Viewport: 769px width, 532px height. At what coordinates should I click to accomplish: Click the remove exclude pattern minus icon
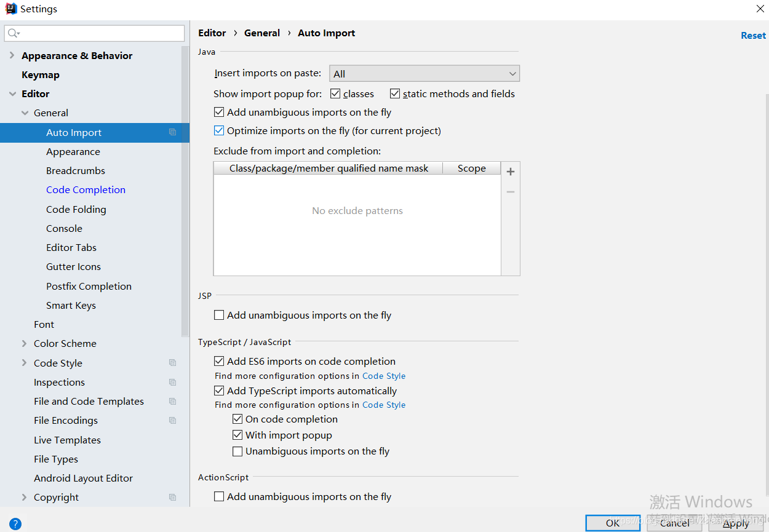pos(511,192)
